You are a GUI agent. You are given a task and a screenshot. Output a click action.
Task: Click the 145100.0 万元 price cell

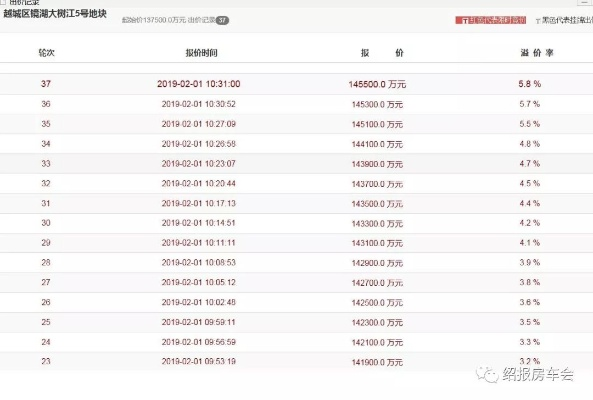coord(377,124)
